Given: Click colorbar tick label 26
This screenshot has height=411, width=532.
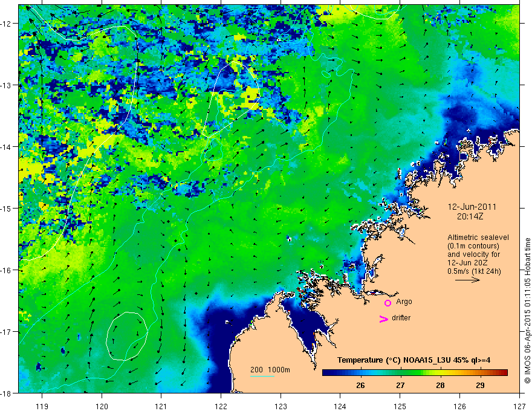Looking at the screenshot, I should click(x=360, y=386).
